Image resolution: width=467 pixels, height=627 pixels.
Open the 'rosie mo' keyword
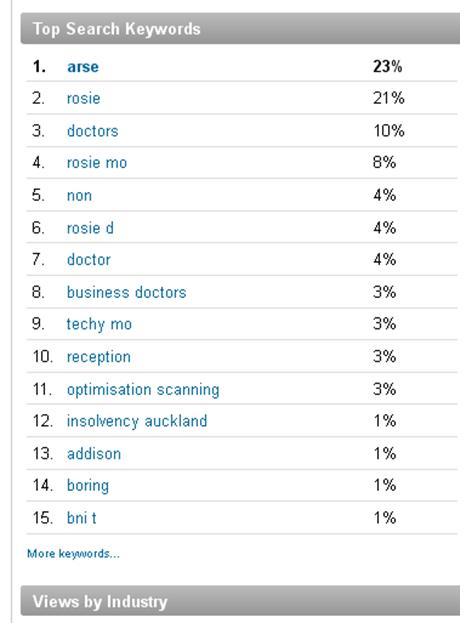pos(97,163)
